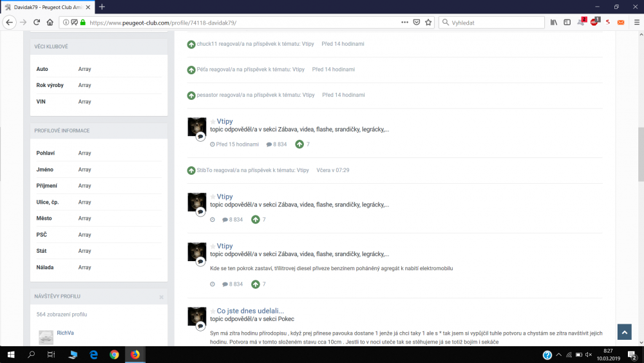644x363 pixels.
Task: Click the Auto field row
Action: 99,69
